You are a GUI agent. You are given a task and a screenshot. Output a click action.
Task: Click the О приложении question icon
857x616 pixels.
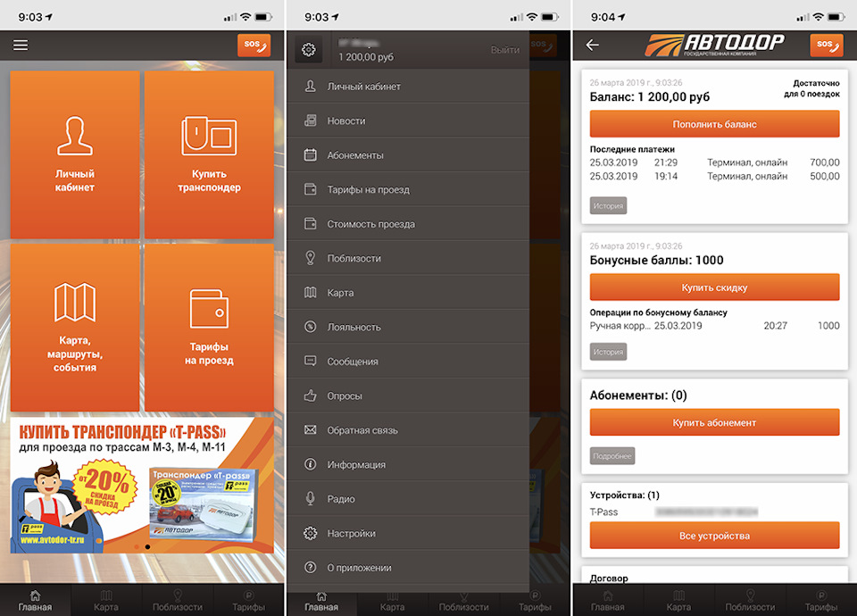click(311, 568)
